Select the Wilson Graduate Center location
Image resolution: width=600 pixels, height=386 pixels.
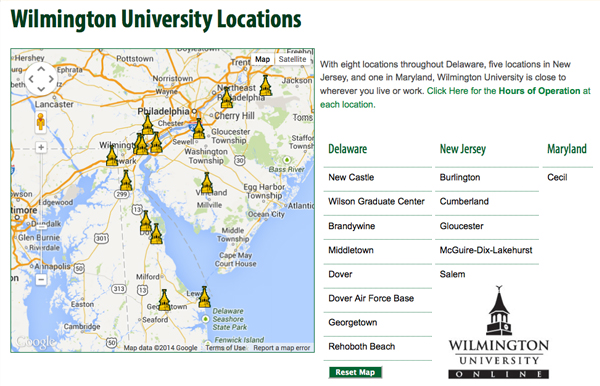[376, 201]
